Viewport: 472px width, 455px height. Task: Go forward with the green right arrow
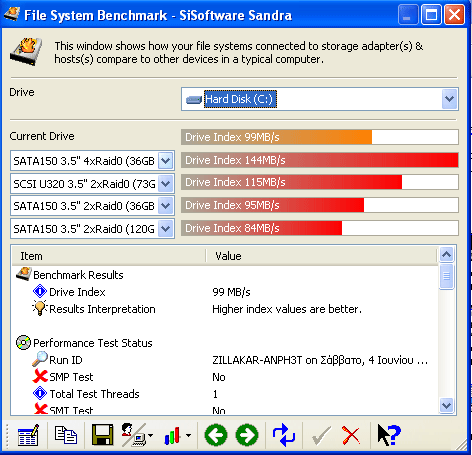click(247, 435)
